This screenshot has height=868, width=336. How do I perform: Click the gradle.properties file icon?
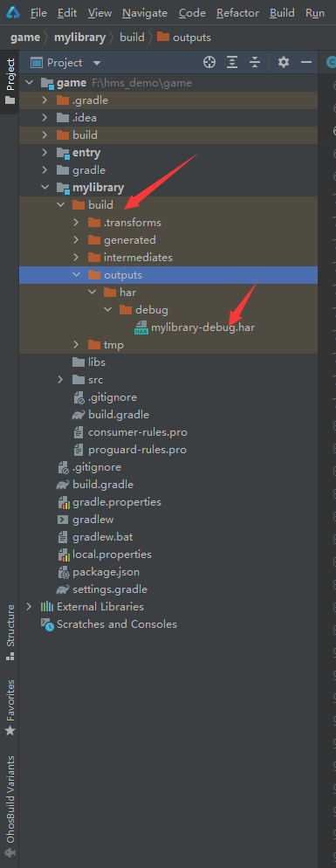[x=63, y=502]
